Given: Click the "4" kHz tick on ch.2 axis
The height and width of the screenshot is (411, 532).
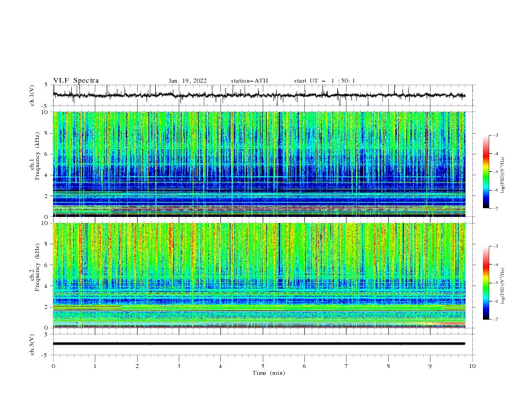Looking at the screenshot, I should 46,286.
